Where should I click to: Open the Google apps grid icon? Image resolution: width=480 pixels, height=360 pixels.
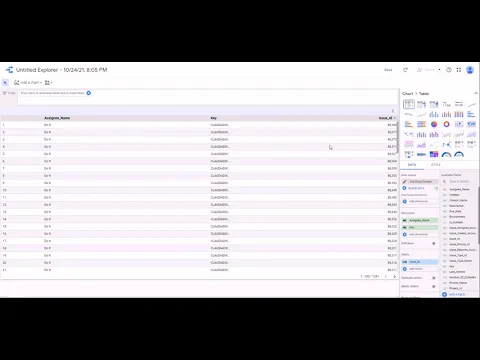point(459,70)
